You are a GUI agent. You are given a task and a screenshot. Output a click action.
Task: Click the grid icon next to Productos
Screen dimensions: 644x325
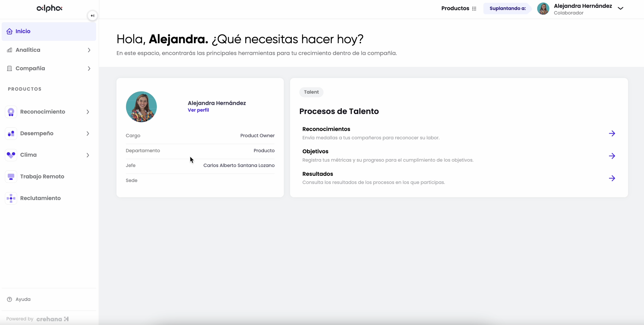click(x=474, y=8)
